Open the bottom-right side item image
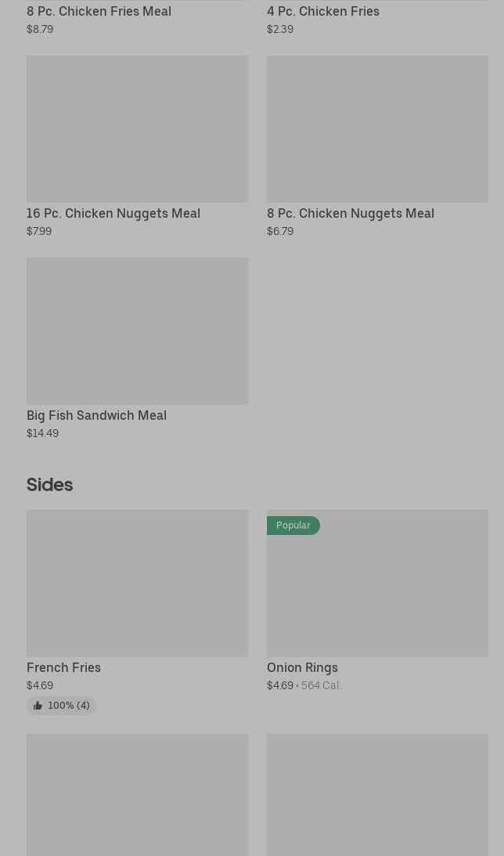This screenshot has width=504, height=856. (377, 795)
